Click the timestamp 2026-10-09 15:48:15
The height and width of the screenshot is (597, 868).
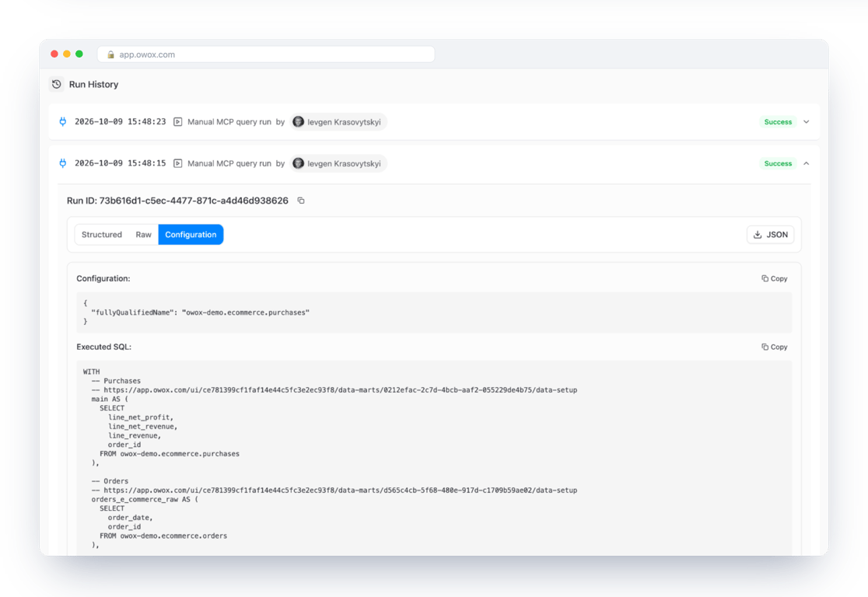click(120, 163)
